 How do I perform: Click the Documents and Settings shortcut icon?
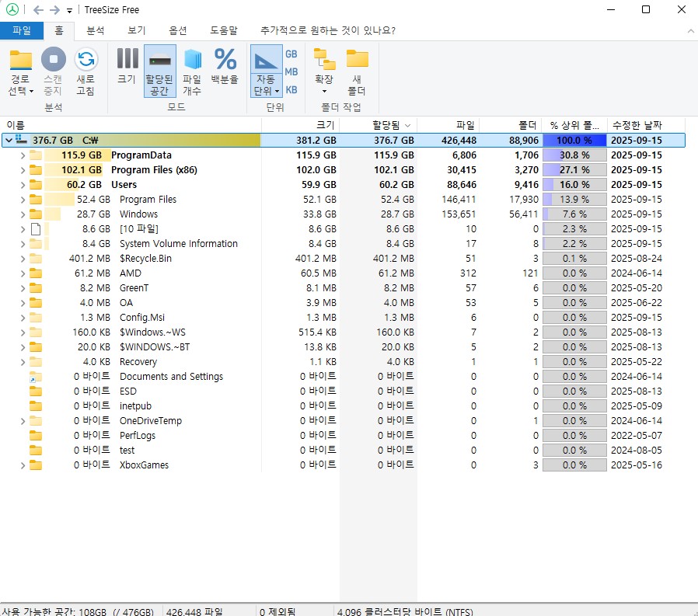(36, 377)
